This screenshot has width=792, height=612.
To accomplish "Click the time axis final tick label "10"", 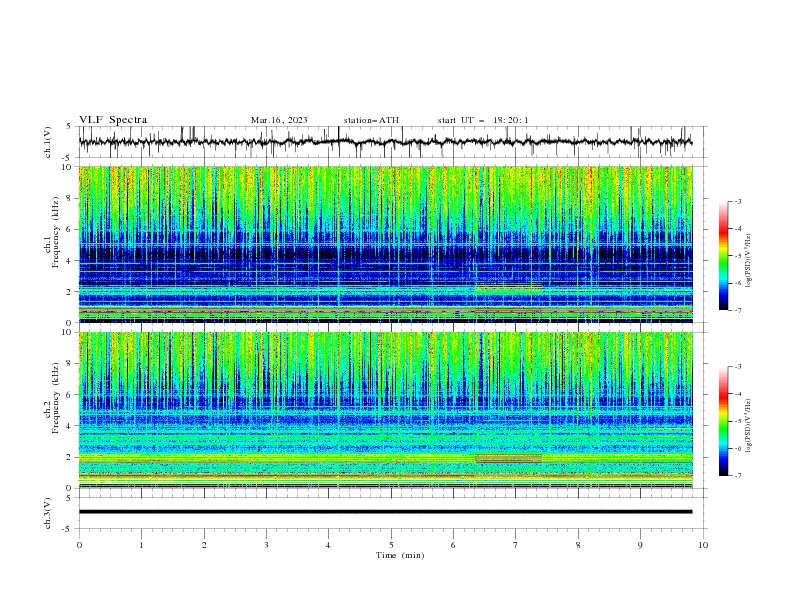I will point(703,545).
